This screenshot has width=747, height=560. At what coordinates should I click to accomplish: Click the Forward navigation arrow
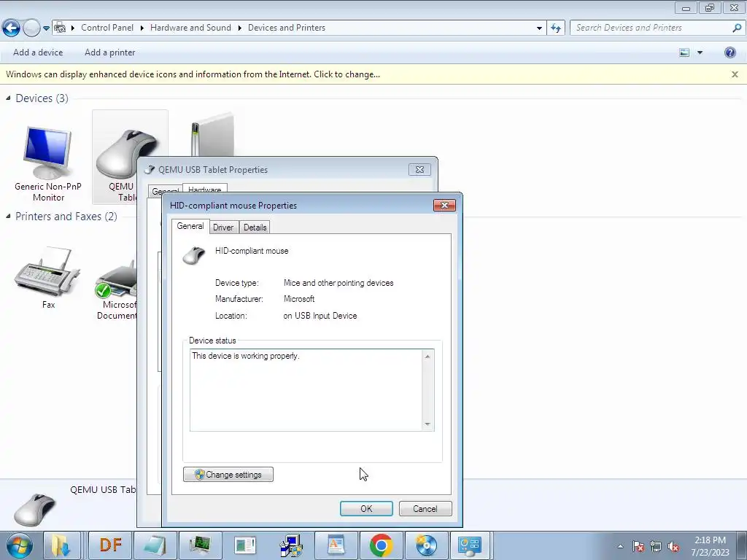(31, 28)
